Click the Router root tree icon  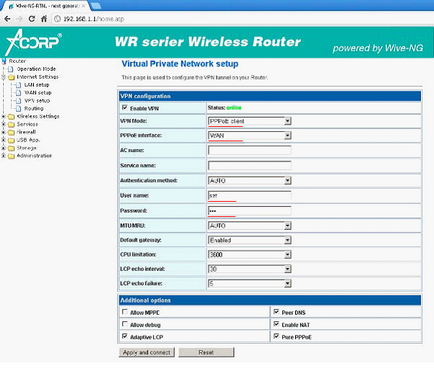pyautogui.click(x=4, y=61)
